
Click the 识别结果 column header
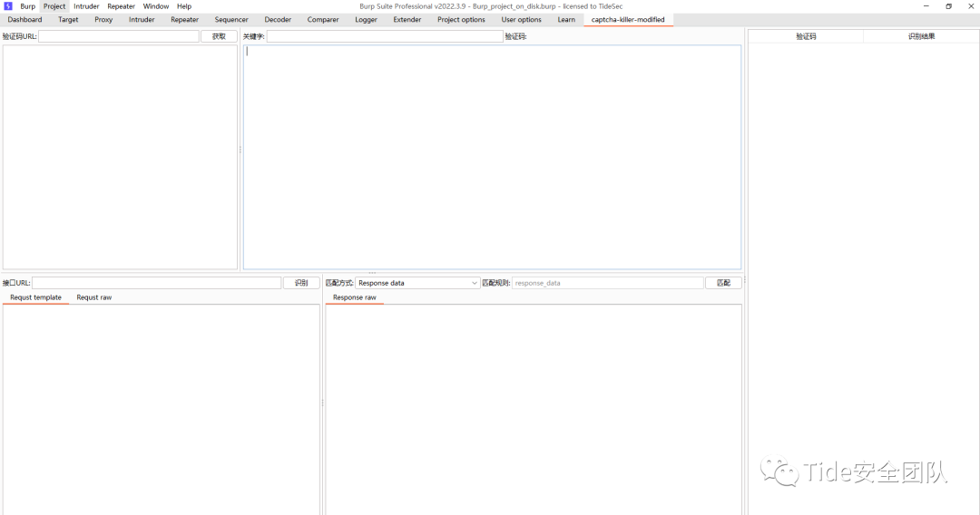click(x=921, y=36)
